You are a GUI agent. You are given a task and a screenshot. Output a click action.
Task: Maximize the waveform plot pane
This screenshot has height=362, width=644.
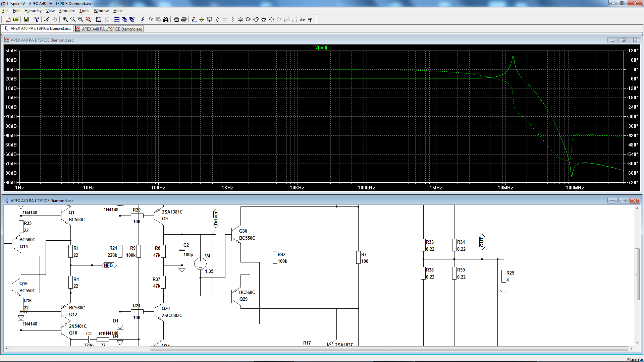point(624,40)
